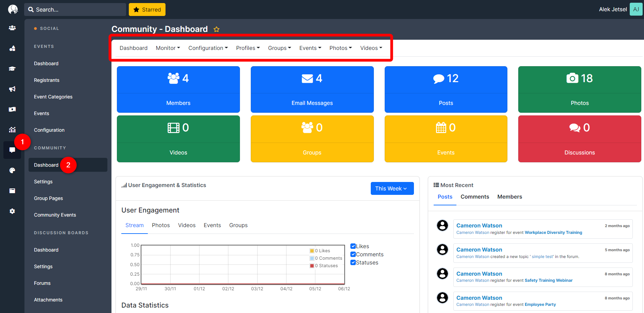Screen dimensions: 644x313
Task: Open the Starred button in the top bar
Action: coord(147,9)
